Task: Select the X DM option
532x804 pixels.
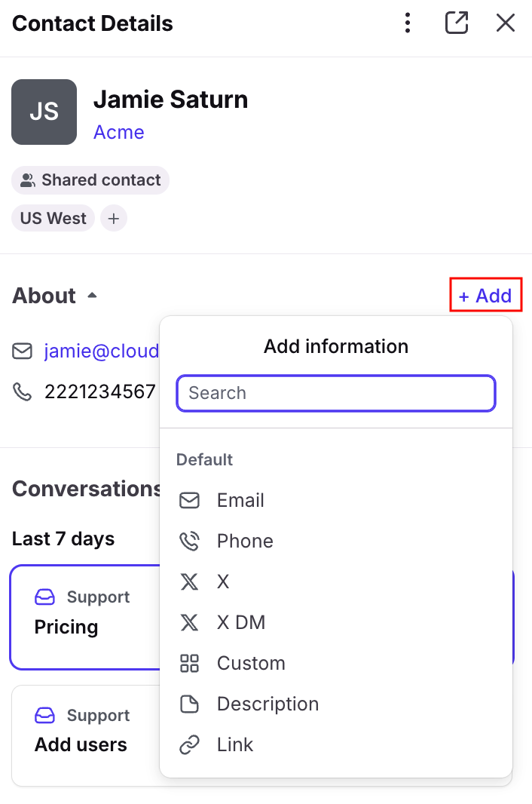Action: [336, 622]
